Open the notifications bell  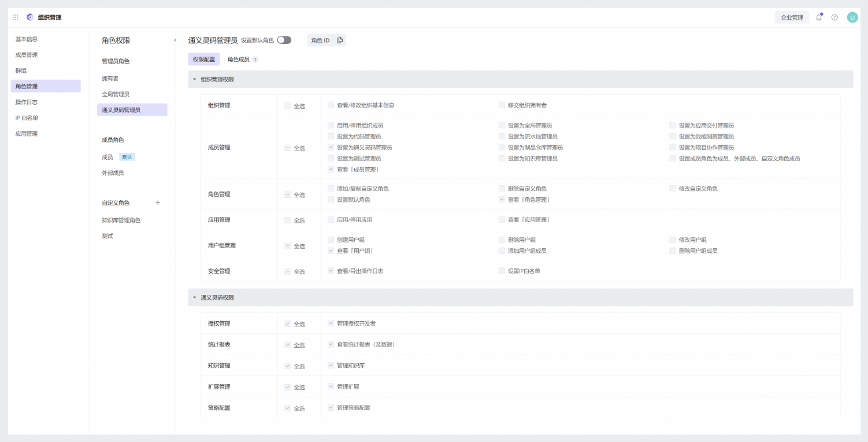(819, 17)
